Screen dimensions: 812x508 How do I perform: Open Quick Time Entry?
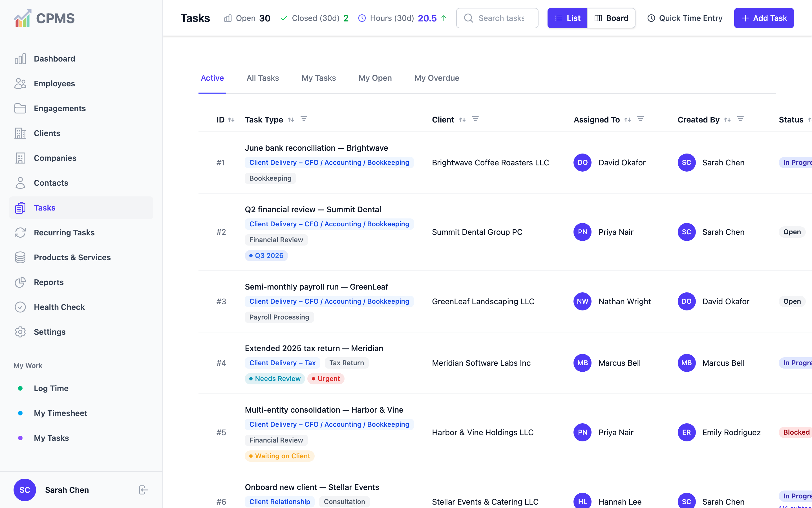pos(685,18)
